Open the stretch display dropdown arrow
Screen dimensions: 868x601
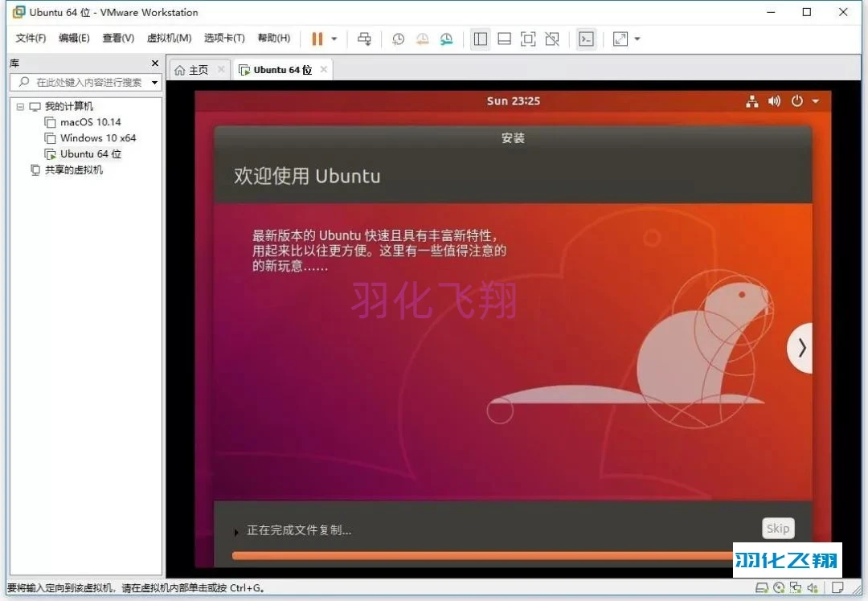click(x=637, y=39)
